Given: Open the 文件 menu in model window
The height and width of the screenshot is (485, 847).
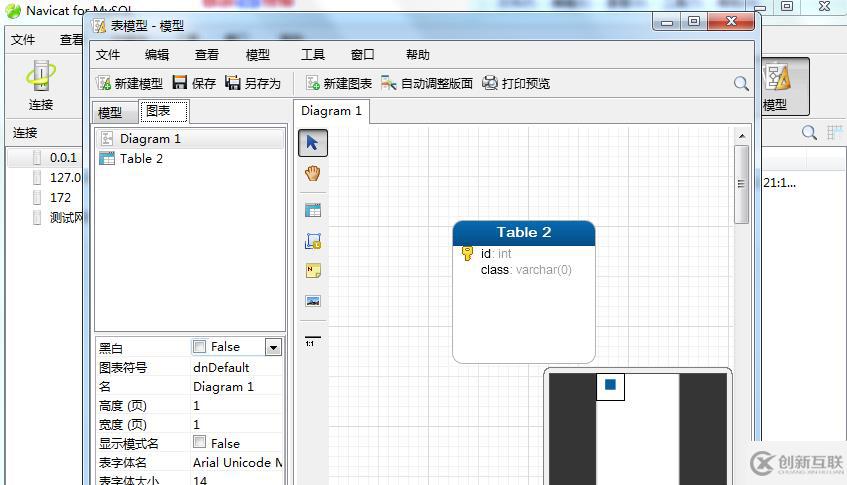Looking at the screenshot, I should [x=107, y=55].
